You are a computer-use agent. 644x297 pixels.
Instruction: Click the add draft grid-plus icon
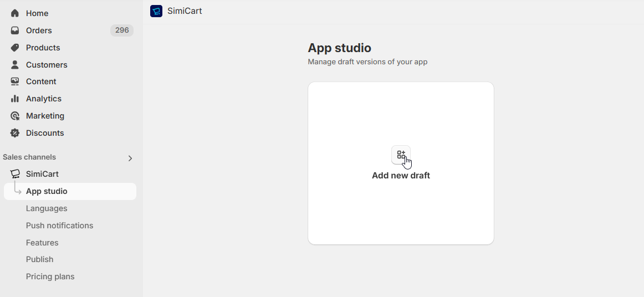401,155
